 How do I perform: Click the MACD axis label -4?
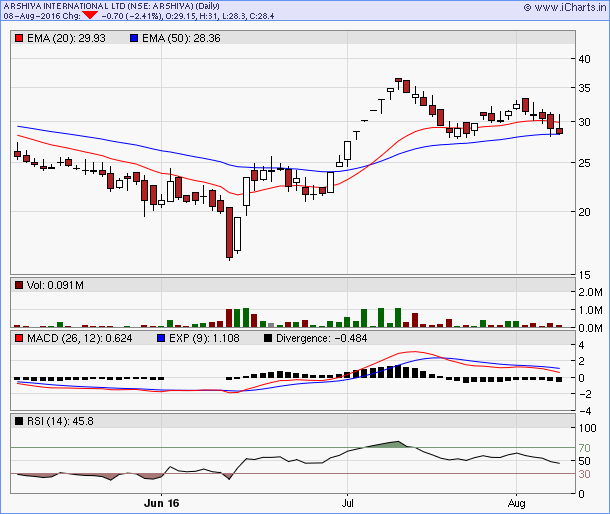click(x=584, y=411)
